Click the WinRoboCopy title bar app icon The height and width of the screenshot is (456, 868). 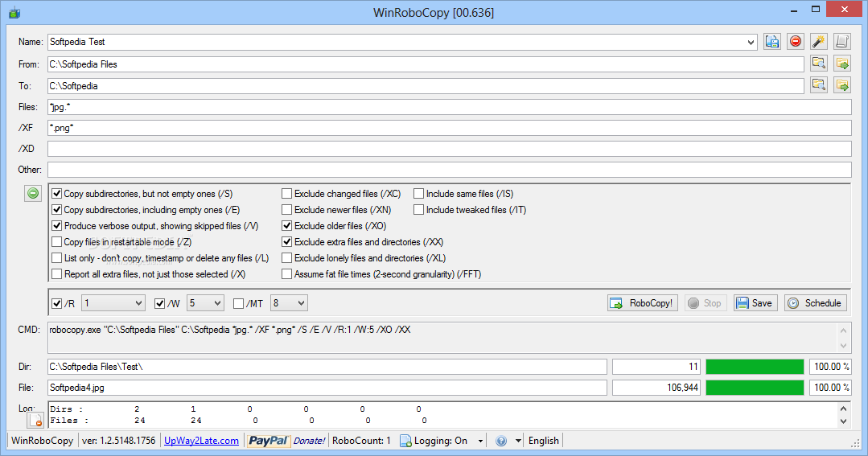[15, 11]
